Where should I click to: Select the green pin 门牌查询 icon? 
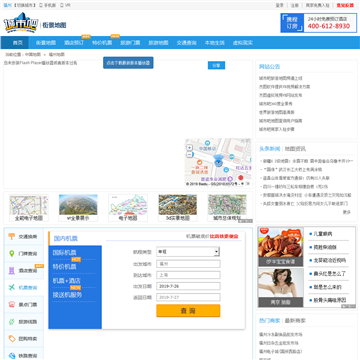click(x=12, y=254)
